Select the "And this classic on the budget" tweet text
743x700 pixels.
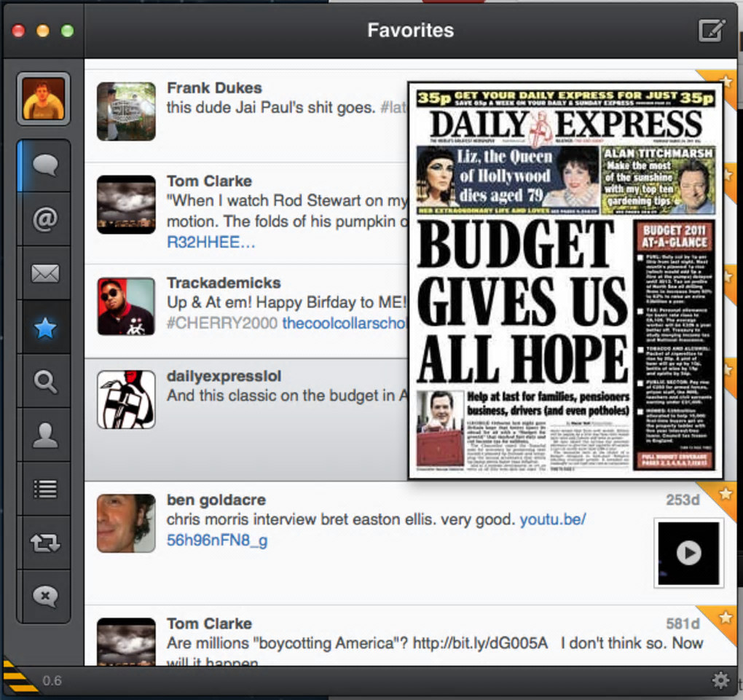coord(287,396)
